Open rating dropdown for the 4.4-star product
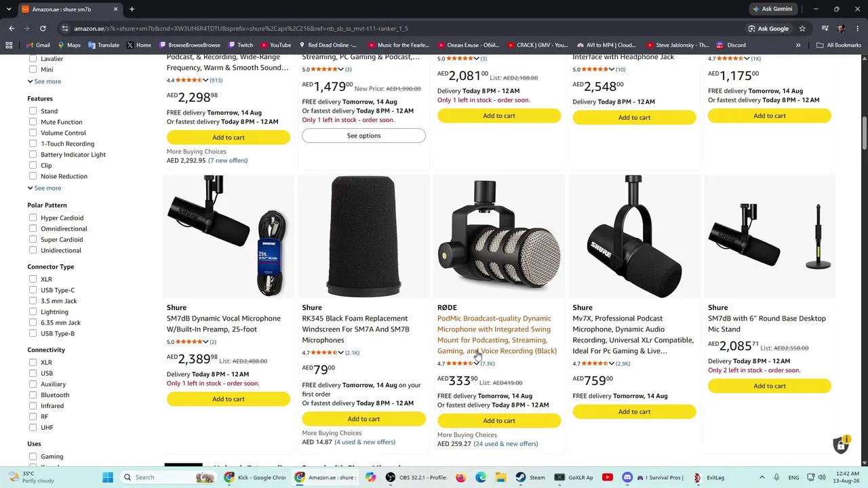This screenshot has width=868, height=488. (x=205, y=81)
